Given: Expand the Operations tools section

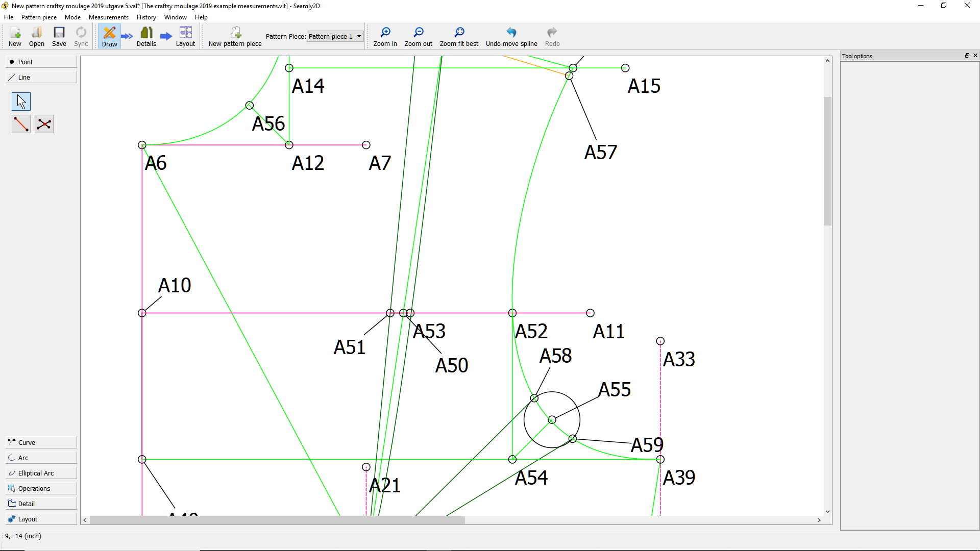Looking at the screenshot, I should [41, 488].
